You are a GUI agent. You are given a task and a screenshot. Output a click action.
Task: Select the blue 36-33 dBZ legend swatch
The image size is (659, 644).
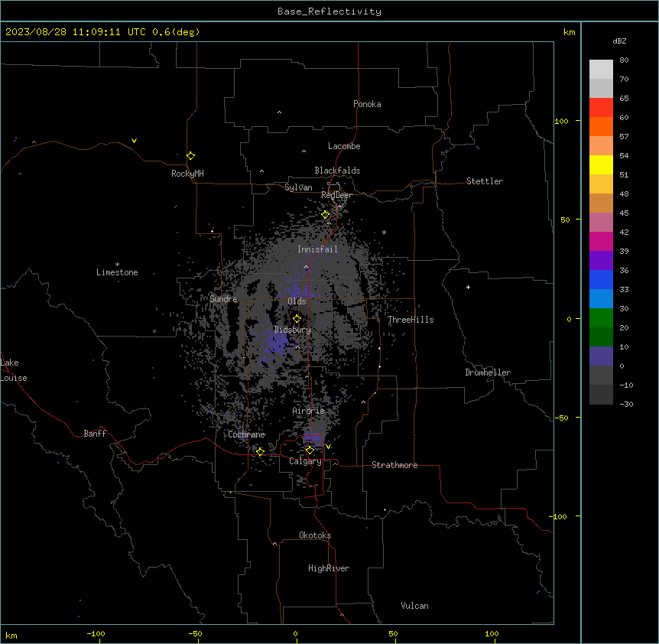pos(601,279)
